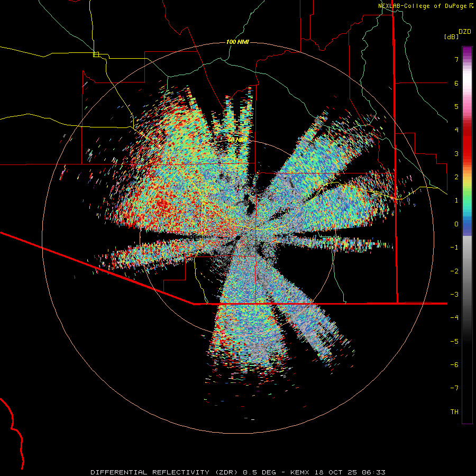Click the [dB] unit label
The width and height of the screenshot is (476, 476).
452,36
